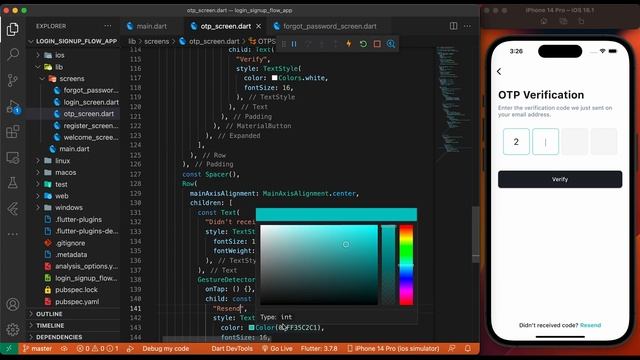Click the Verify button in the simulator
Image resolution: width=640 pixels, height=360 pixels.
pos(560,179)
